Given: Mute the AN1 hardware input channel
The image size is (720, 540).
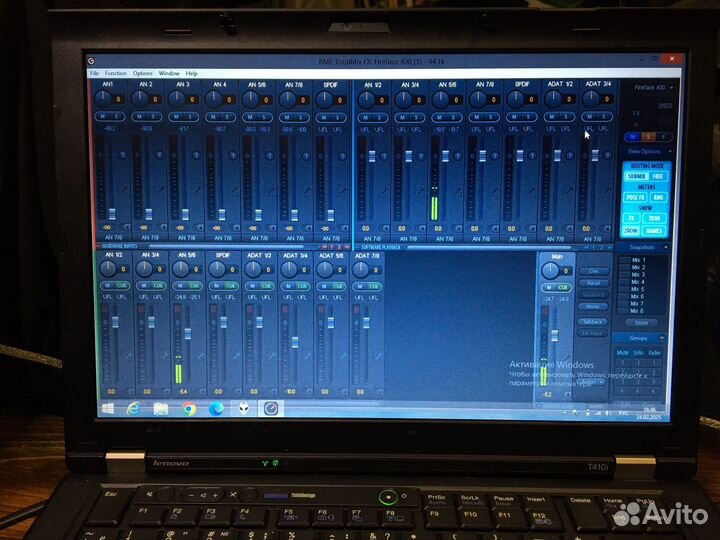Looking at the screenshot, I should pyautogui.click(x=102, y=117).
